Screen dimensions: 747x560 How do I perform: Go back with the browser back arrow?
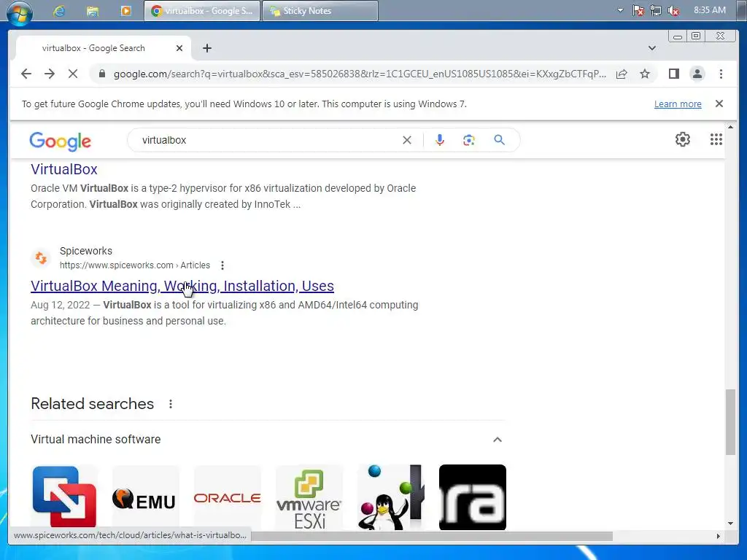tap(26, 74)
